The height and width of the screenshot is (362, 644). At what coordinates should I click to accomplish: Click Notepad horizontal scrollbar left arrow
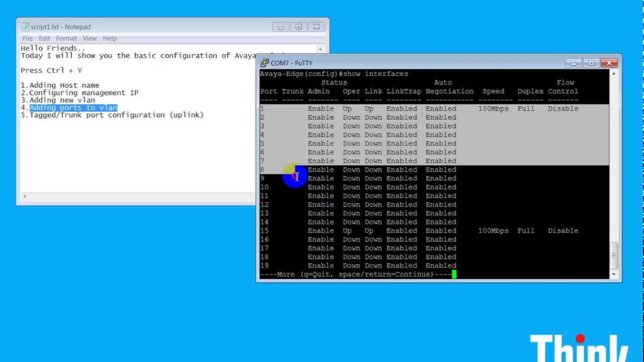(x=25, y=196)
